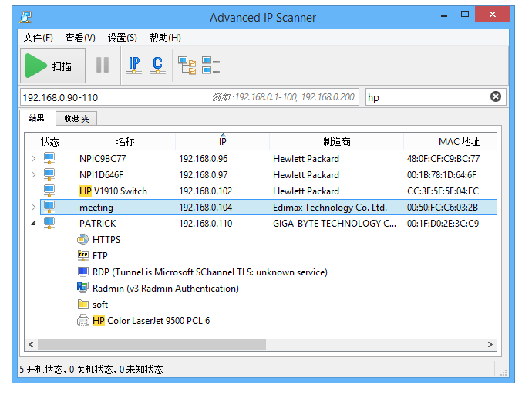Click the IP toolbar icon
Viewport: 532px width, 405px height.
[x=134, y=65]
